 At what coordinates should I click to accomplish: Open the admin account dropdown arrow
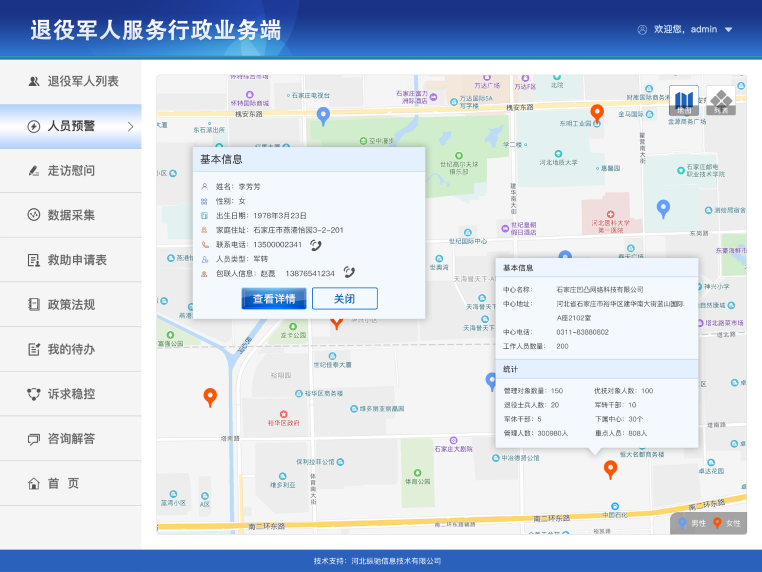(728, 30)
